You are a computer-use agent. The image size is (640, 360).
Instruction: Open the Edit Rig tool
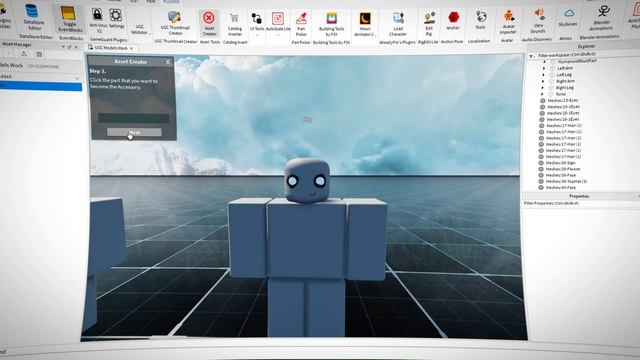[x=429, y=24]
